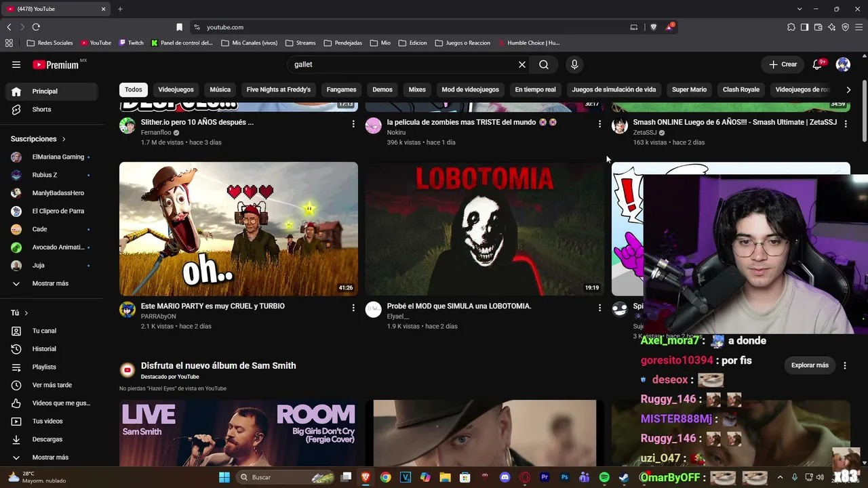
Task: Click the Explorar más button
Action: [x=810, y=365]
